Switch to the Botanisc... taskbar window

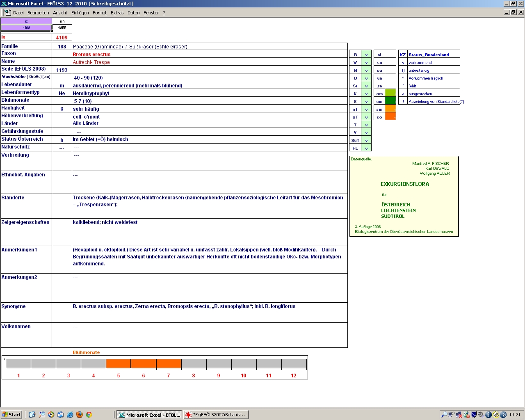pyautogui.click(x=216, y=415)
